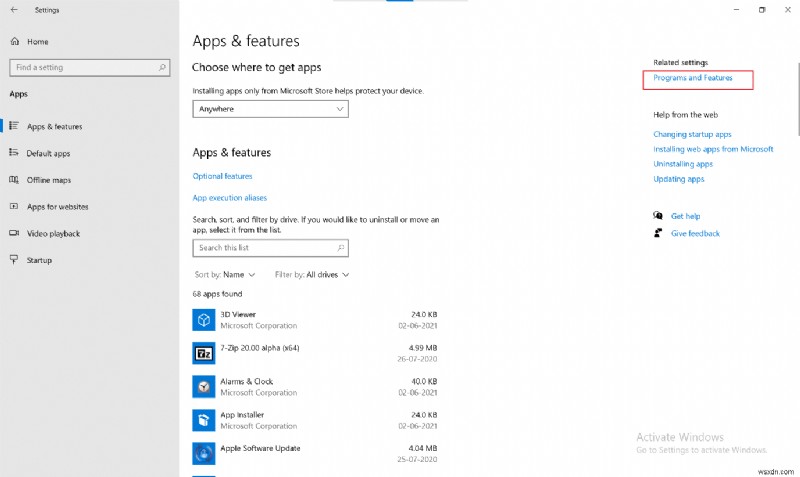Click the 7-Zip app icon
Screen dimensions: 800x477
pos(204,353)
